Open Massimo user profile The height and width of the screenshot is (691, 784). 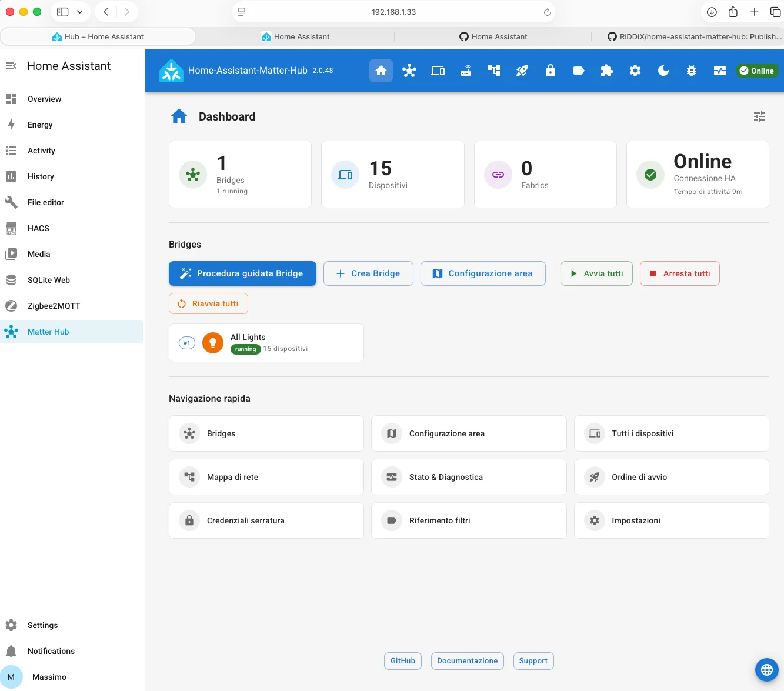point(72,677)
